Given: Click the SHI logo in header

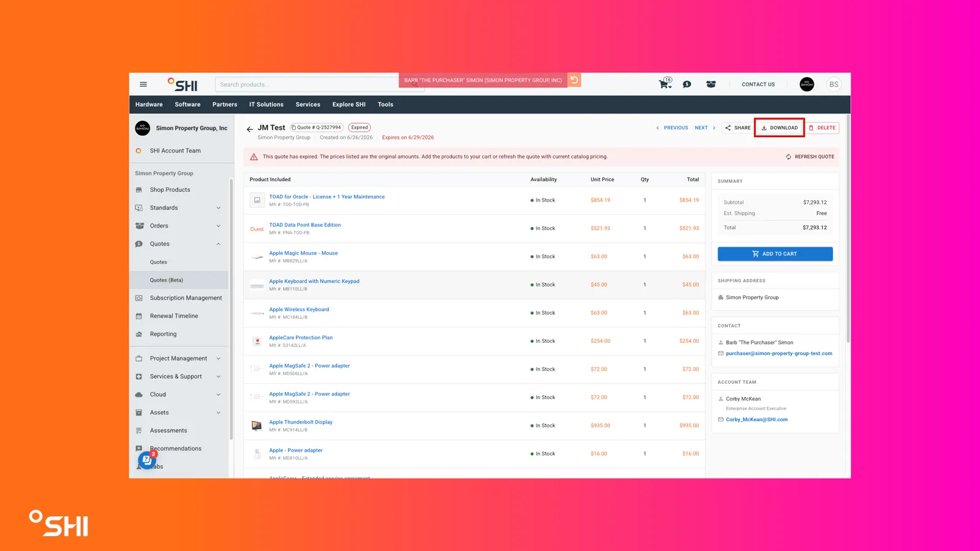Looking at the screenshot, I should [x=183, y=84].
